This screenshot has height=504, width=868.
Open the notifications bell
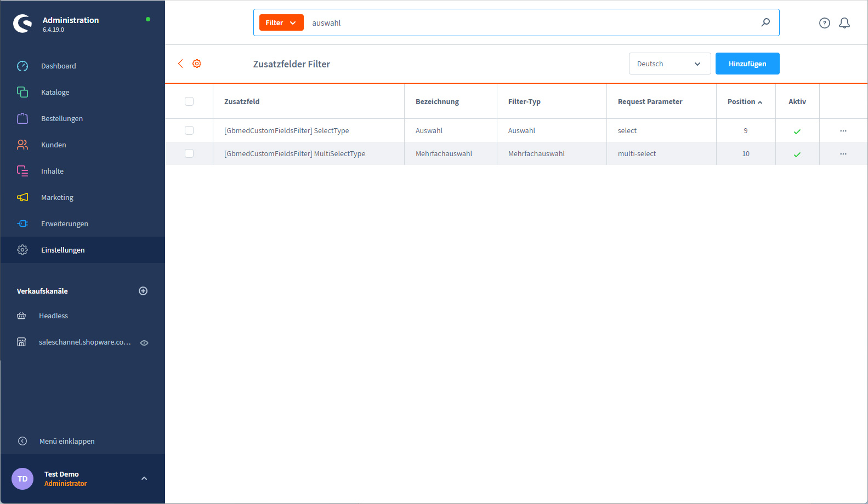tap(844, 23)
